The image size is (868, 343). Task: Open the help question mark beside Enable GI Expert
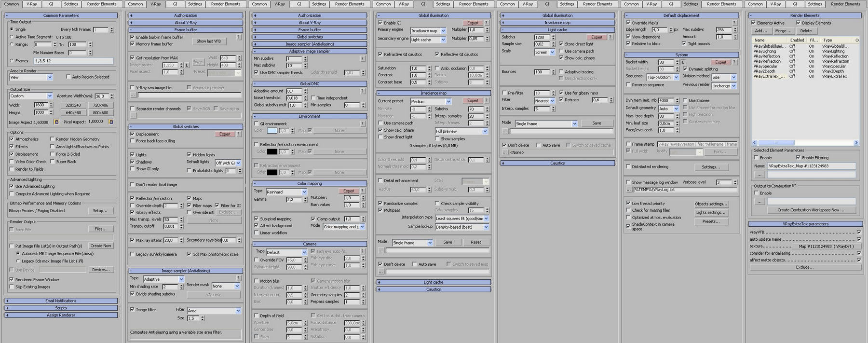point(486,23)
